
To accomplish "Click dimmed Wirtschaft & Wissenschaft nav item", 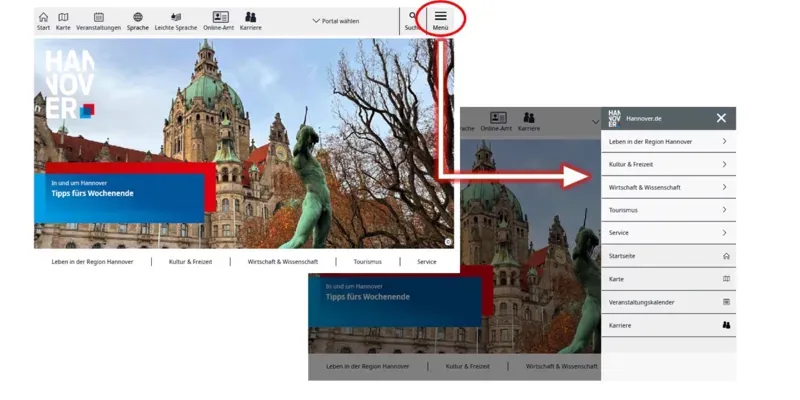I will (562, 366).
